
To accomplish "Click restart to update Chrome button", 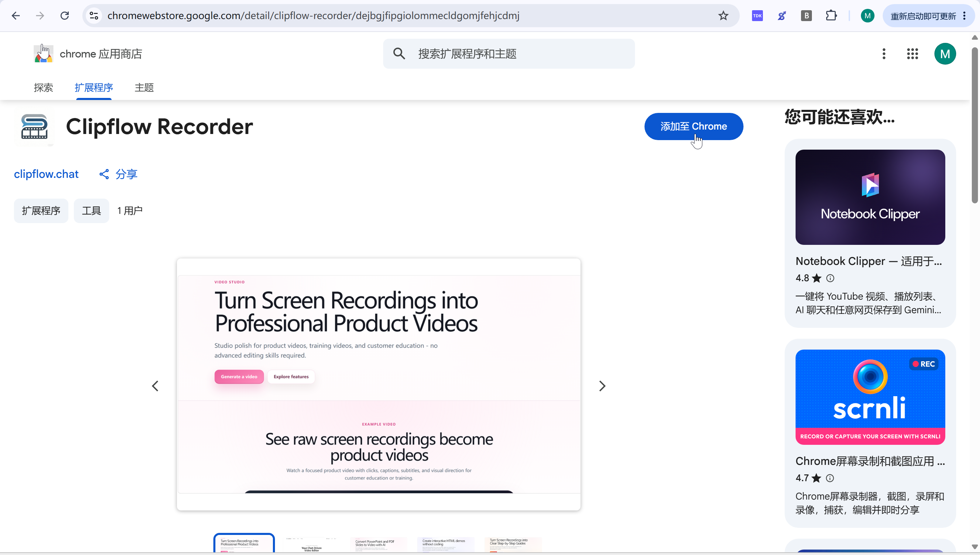I will (x=923, y=16).
